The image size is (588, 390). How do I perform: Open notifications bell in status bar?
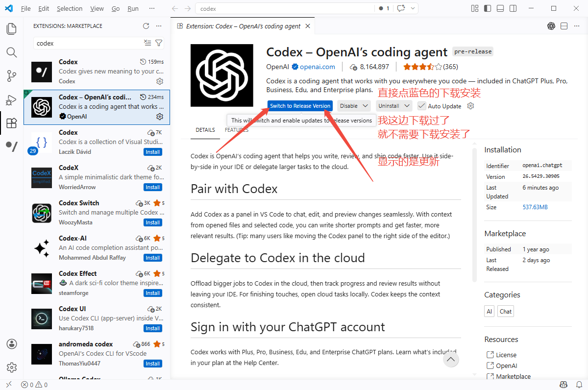click(x=578, y=385)
